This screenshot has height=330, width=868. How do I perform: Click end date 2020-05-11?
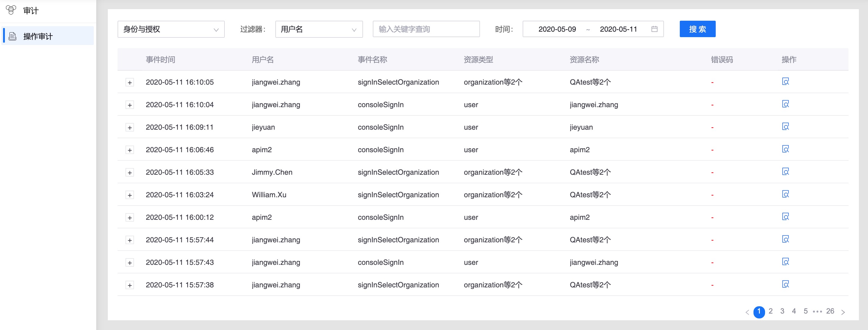tap(618, 29)
